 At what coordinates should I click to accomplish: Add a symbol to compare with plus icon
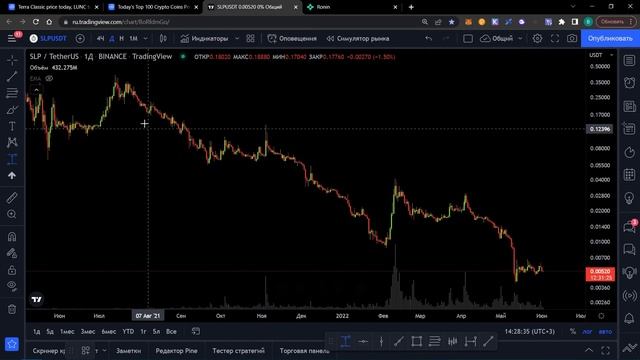pos(80,38)
